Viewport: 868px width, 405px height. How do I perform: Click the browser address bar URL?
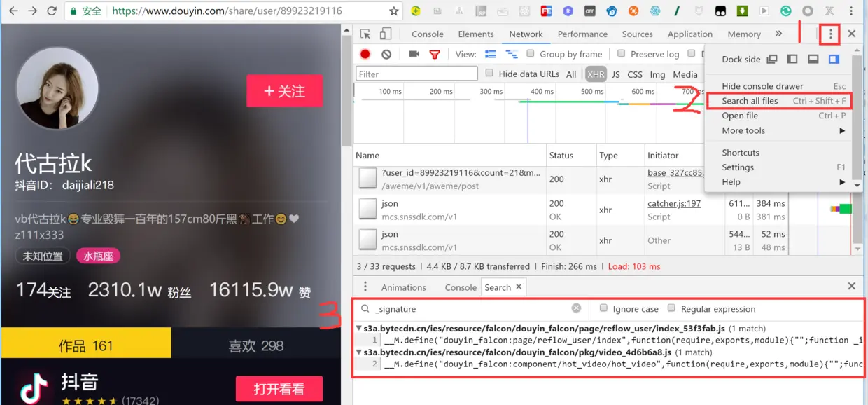[227, 11]
